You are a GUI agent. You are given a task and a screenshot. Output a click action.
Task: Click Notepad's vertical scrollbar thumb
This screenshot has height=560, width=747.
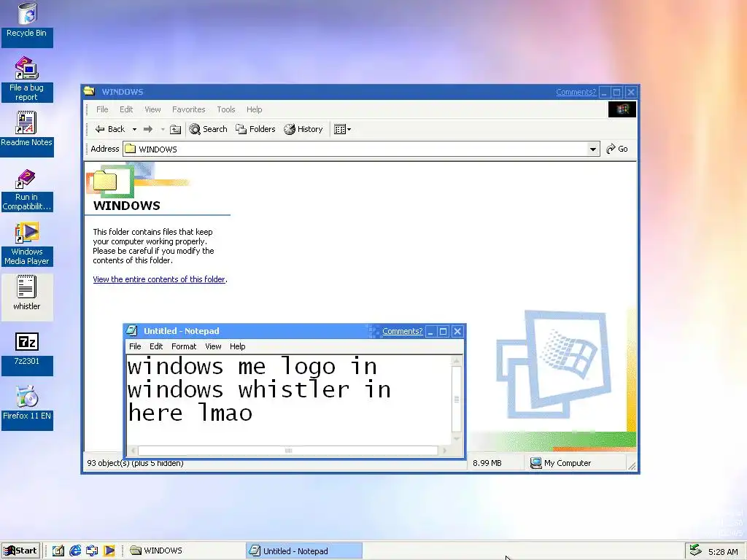(456, 399)
